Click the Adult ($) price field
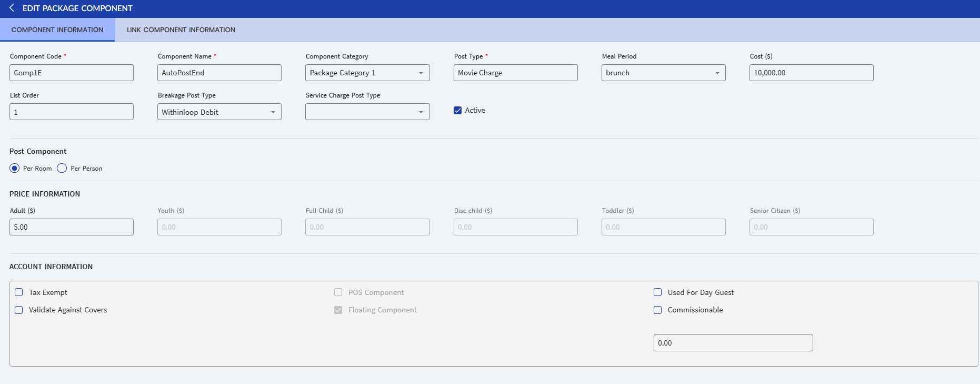This screenshot has height=384, width=980. coord(71,227)
